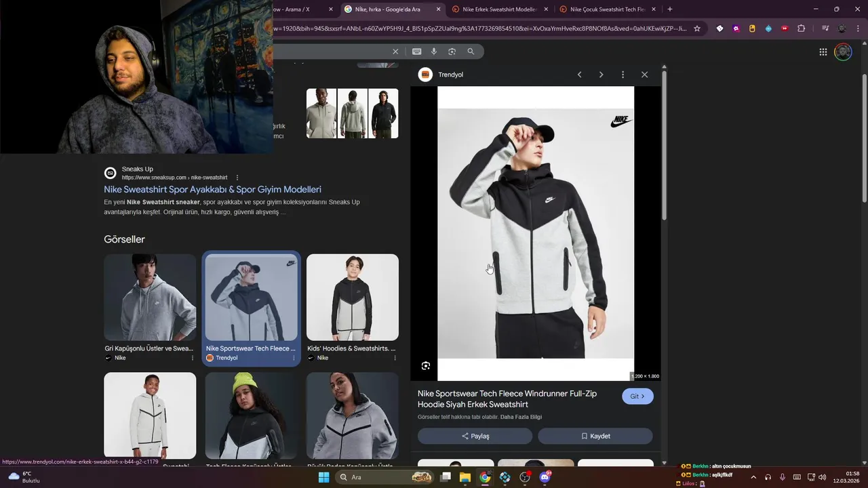Click the Trendyol source name in preview header

click(x=450, y=75)
